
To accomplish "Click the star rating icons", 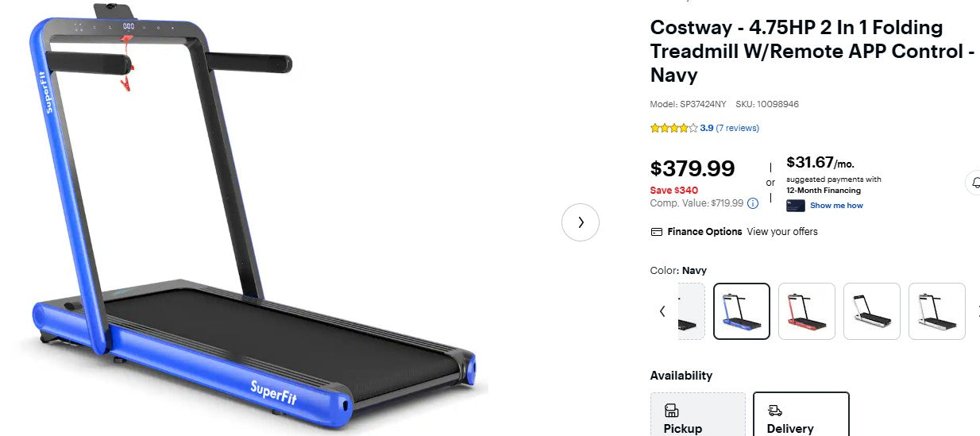I will pos(673,128).
